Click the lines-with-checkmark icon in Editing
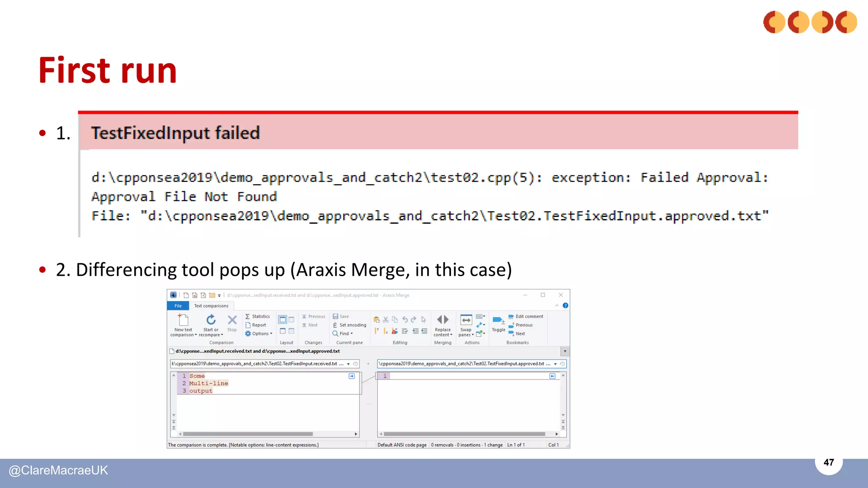This screenshot has width=868, height=488. point(405,331)
